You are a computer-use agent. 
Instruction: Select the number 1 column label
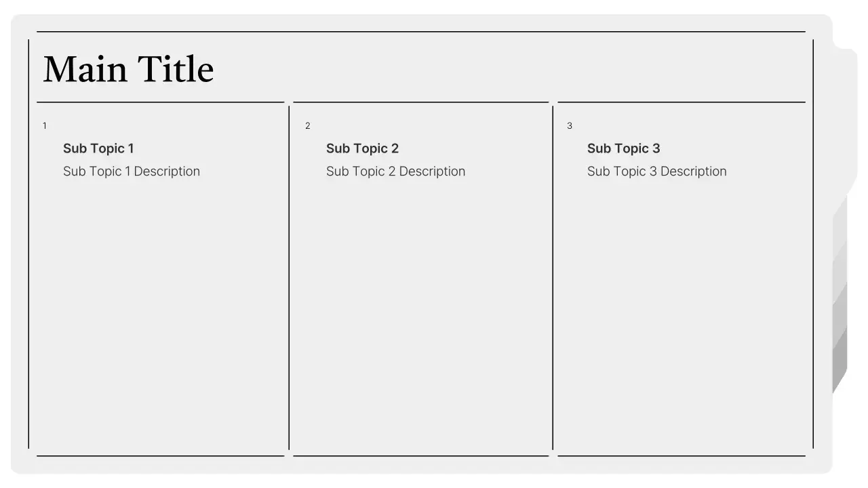[45, 126]
